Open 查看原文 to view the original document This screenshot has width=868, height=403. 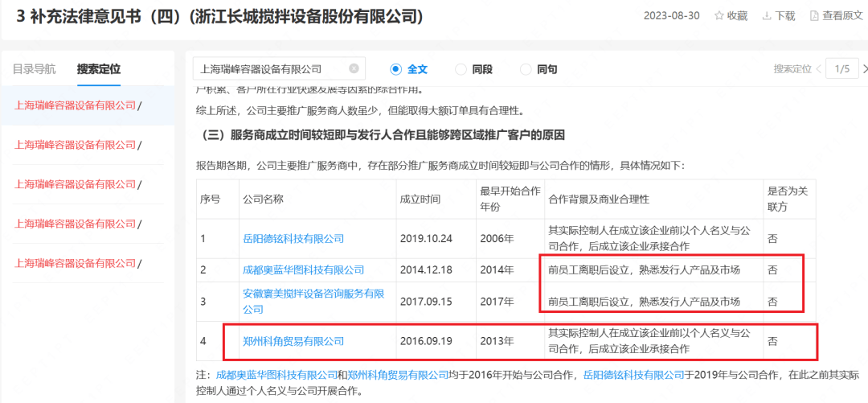pyautogui.click(x=836, y=16)
